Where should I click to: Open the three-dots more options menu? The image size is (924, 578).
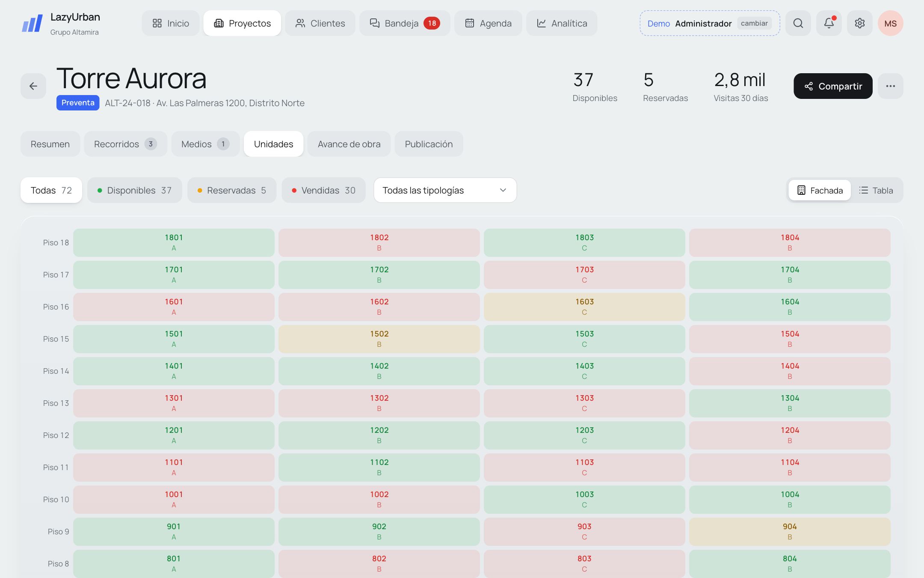[x=890, y=86]
